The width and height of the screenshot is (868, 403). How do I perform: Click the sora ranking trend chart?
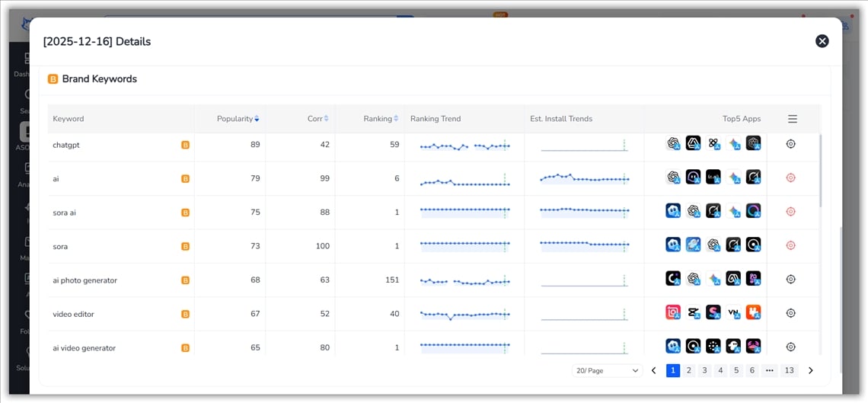pos(464,244)
